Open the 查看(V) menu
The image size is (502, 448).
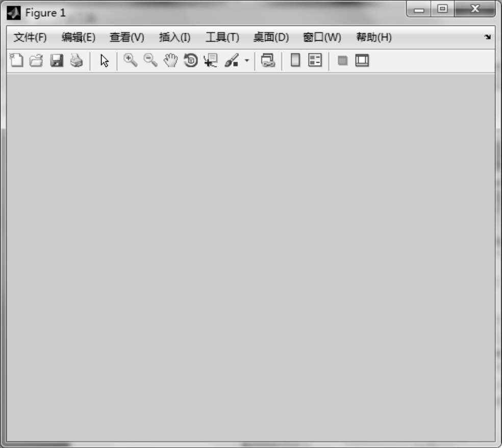click(127, 37)
